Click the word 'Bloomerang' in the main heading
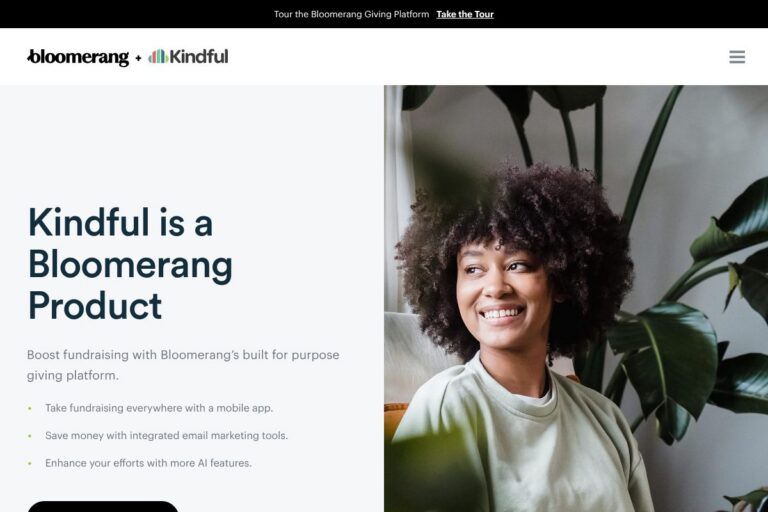The width and height of the screenshot is (768, 512). [x=130, y=265]
